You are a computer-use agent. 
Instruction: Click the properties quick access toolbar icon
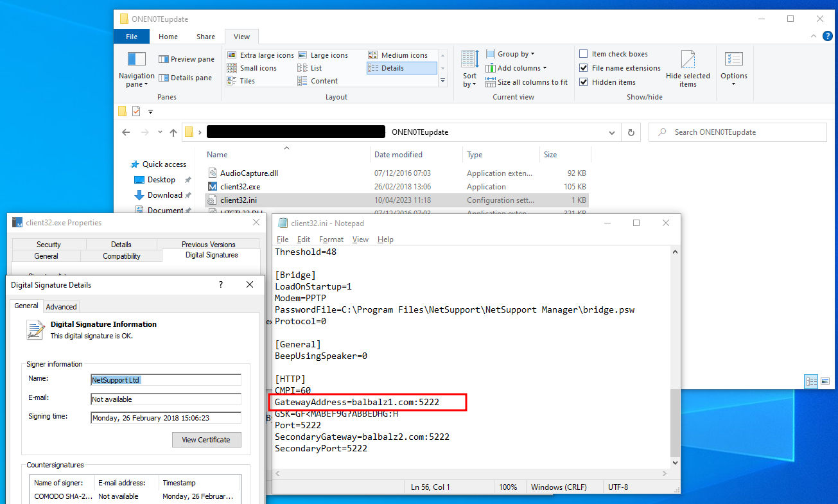(x=136, y=111)
